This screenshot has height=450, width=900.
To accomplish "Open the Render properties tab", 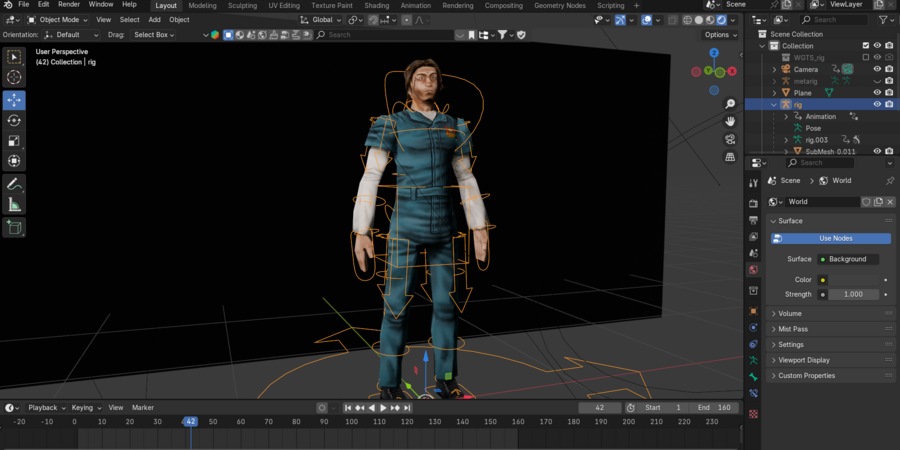I will point(754,203).
